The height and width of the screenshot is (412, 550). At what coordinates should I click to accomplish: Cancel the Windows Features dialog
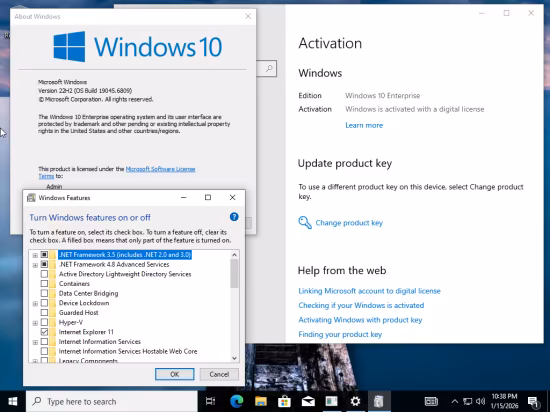[219, 374]
